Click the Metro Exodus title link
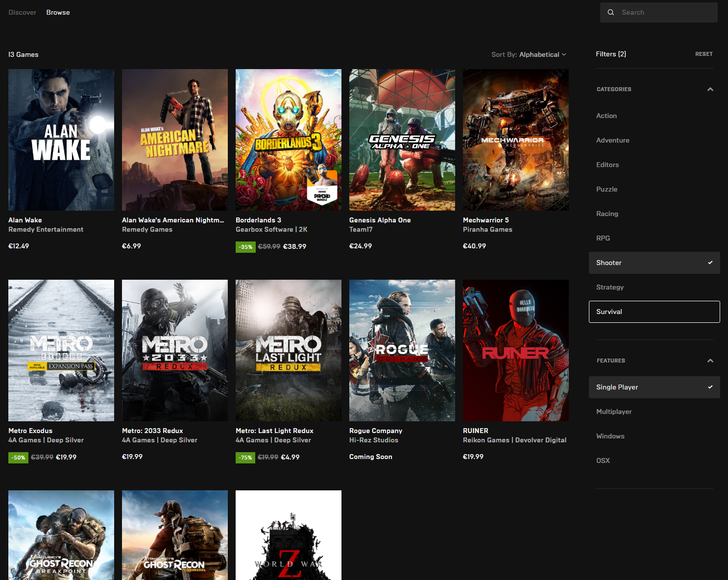Image resolution: width=728 pixels, height=580 pixels. (x=30, y=431)
